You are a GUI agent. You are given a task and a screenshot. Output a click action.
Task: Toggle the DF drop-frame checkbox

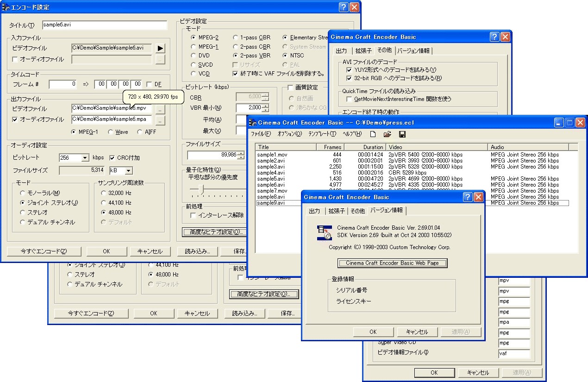(149, 84)
